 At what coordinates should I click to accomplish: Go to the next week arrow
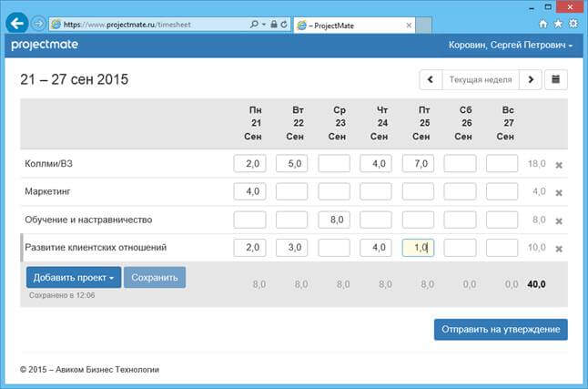click(x=531, y=79)
